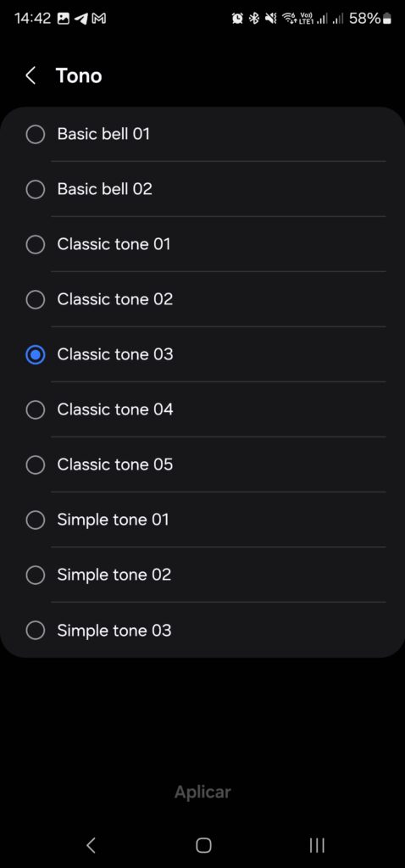The image size is (405, 868).
Task: Choose Classic tone 04
Action: click(202, 409)
